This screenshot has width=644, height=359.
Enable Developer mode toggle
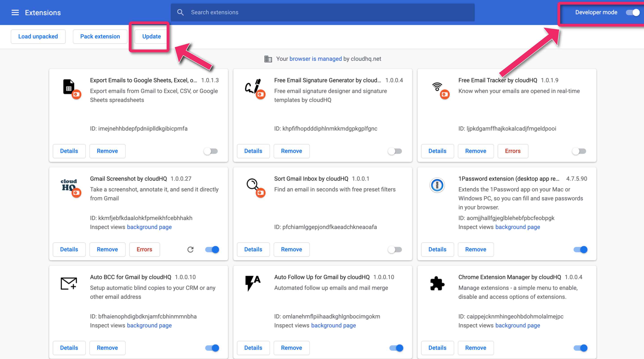pos(632,12)
